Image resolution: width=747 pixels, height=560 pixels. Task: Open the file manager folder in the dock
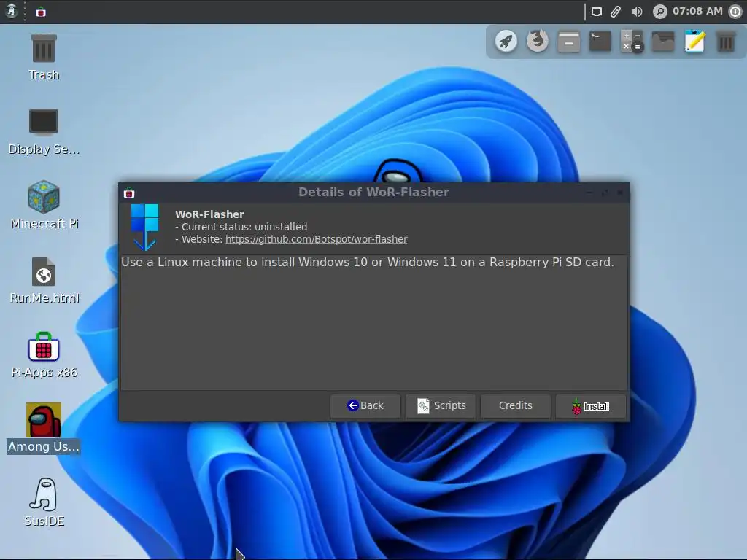coord(663,42)
